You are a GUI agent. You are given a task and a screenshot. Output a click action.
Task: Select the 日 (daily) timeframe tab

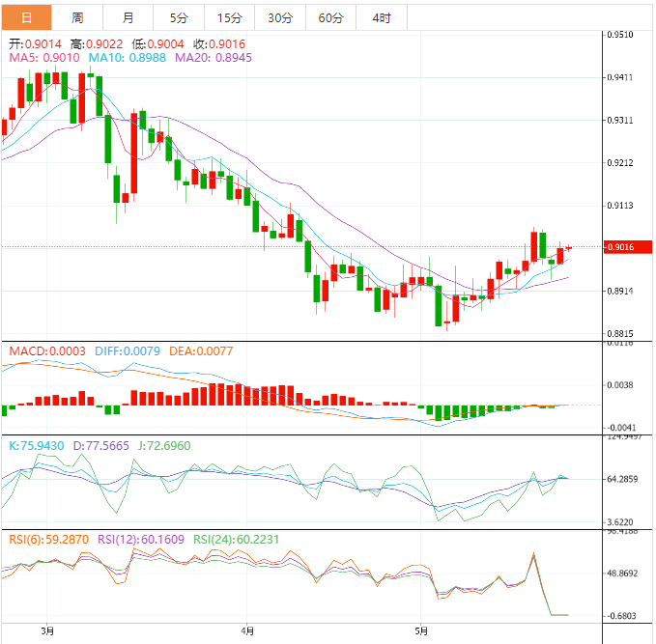pyautogui.click(x=25, y=17)
